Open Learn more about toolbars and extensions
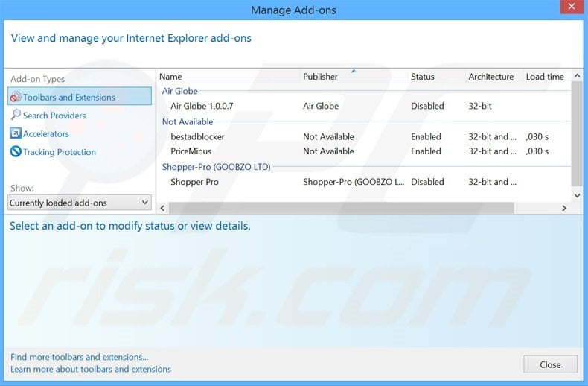Viewport: 588px width, 386px height. click(91, 369)
